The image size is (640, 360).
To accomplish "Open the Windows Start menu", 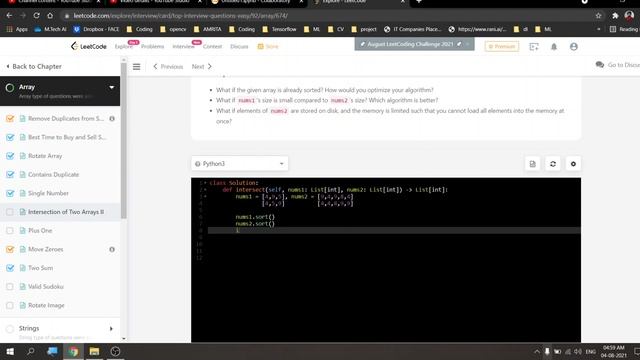I will [x=10, y=351].
